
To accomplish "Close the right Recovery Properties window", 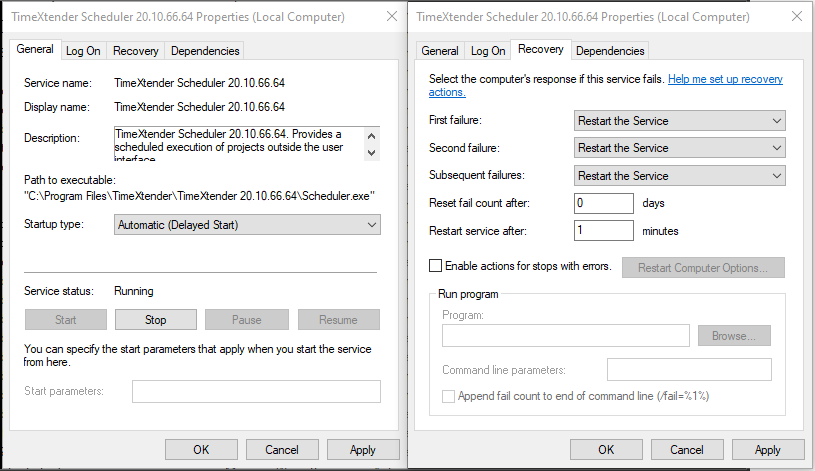I will tap(796, 17).
